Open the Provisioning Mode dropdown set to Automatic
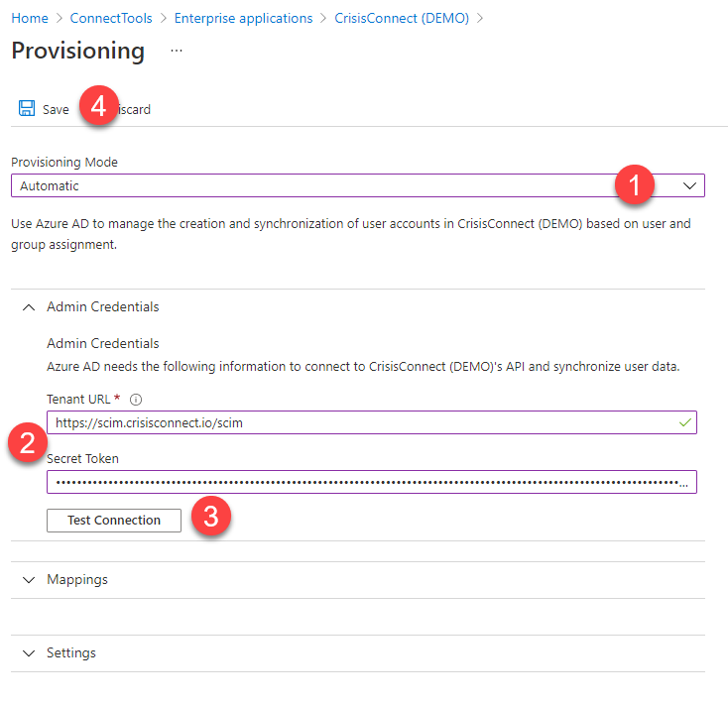The width and height of the screenshot is (728, 706). (x=358, y=185)
